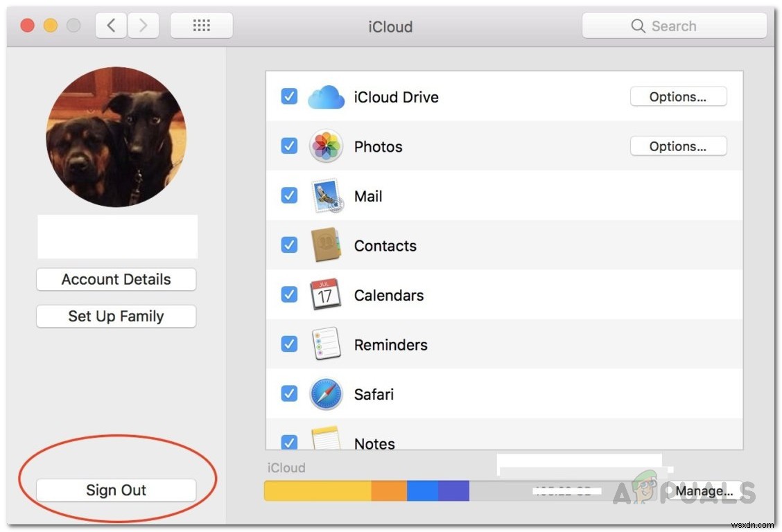Click the Reminders list icon

tap(326, 344)
